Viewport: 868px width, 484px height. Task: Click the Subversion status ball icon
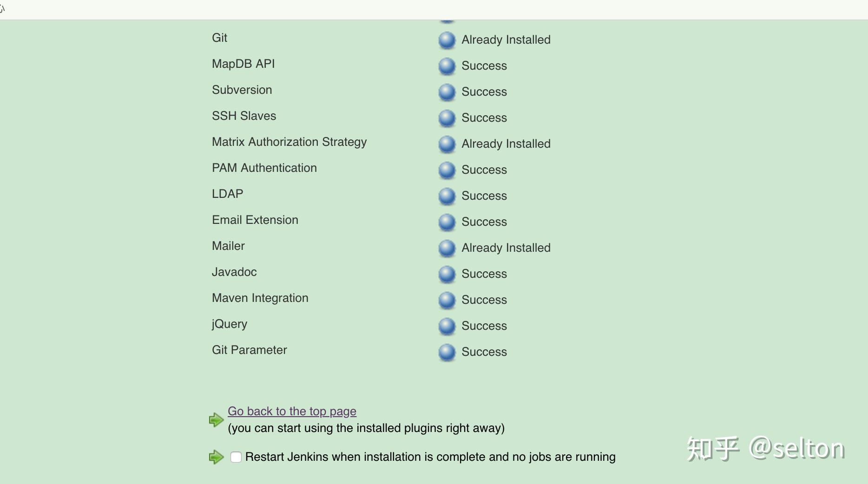(x=447, y=92)
